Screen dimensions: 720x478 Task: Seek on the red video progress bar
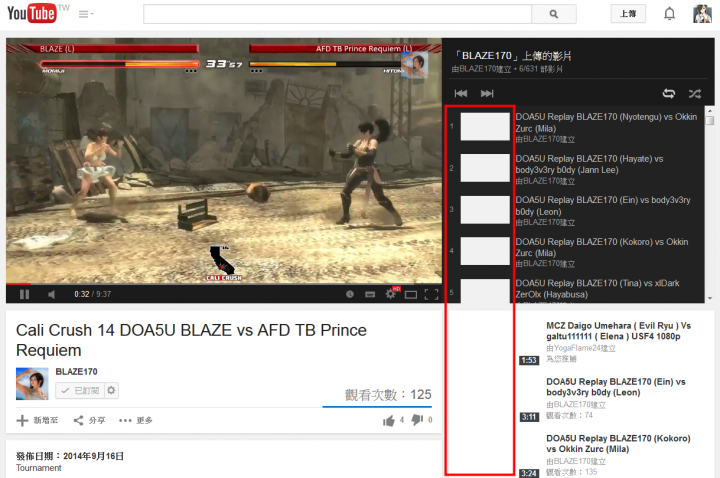click(224, 285)
